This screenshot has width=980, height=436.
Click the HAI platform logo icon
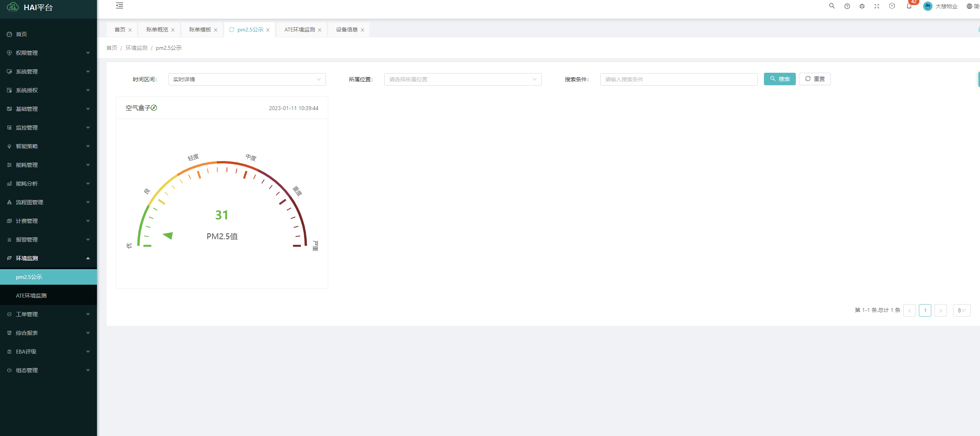[12, 7]
